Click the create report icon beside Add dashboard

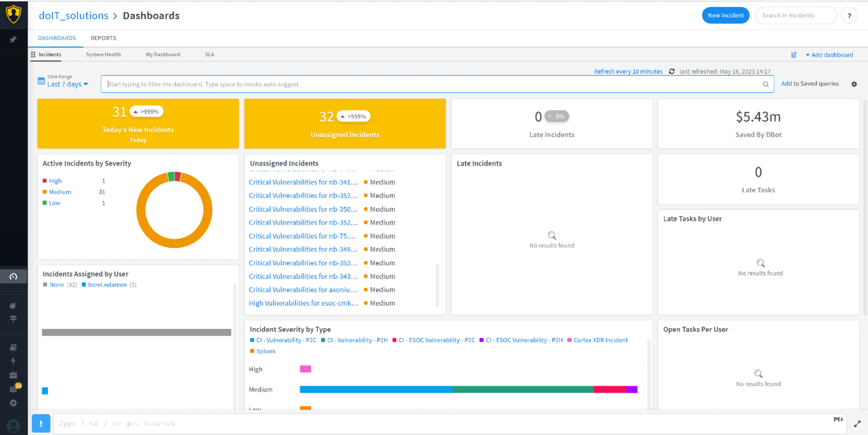point(794,55)
